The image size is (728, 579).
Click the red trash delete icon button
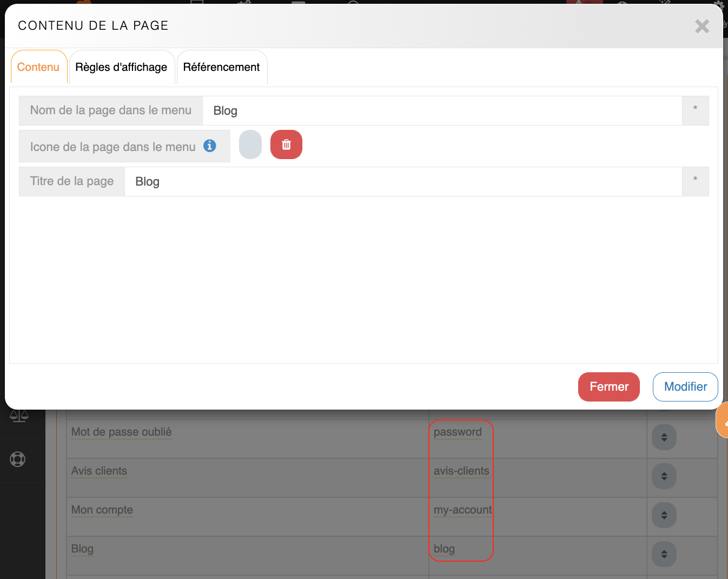pyautogui.click(x=286, y=145)
